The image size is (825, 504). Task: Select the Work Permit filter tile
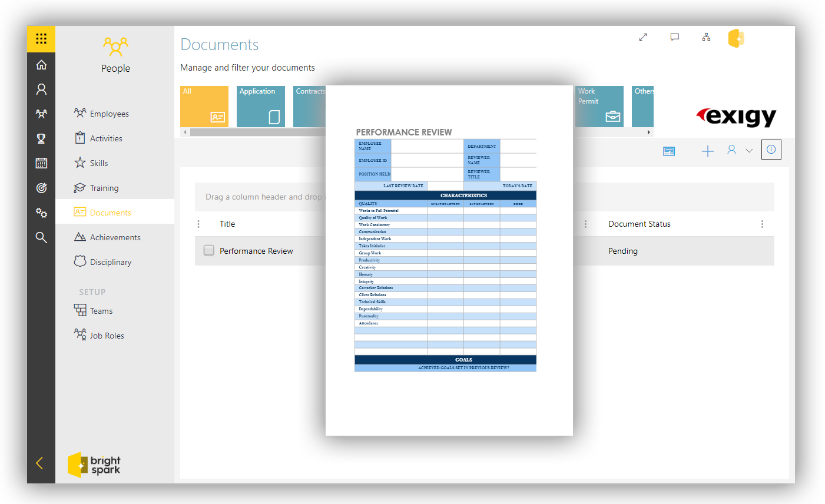(599, 107)
